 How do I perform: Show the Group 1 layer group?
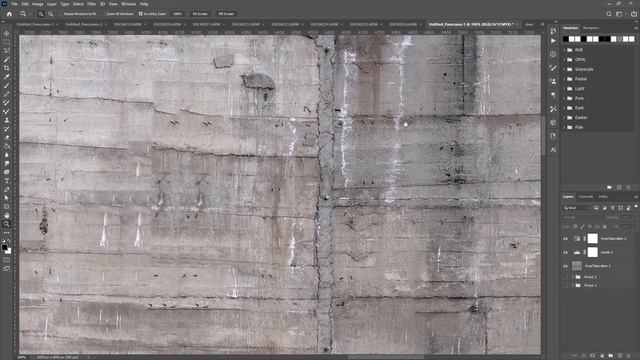565,285
